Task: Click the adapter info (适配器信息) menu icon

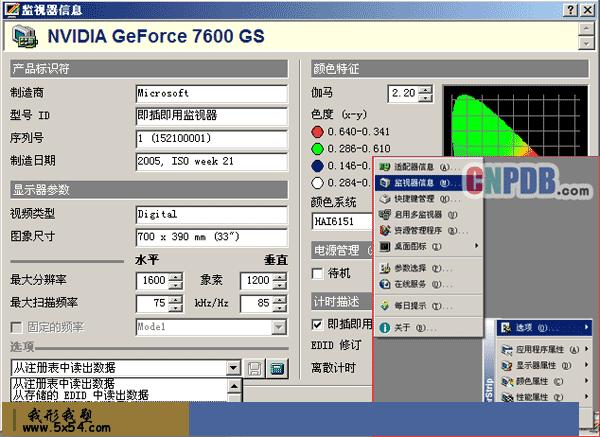Action: (x=384, y=167)
